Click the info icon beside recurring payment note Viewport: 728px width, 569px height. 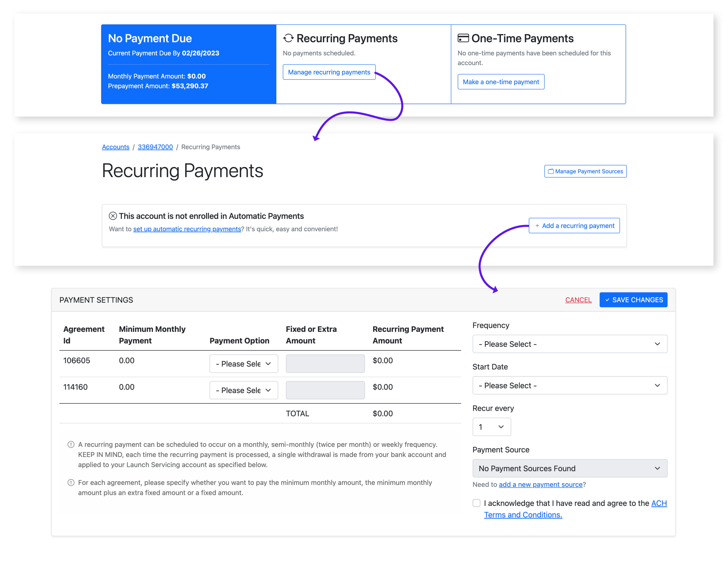coord(71,445)
